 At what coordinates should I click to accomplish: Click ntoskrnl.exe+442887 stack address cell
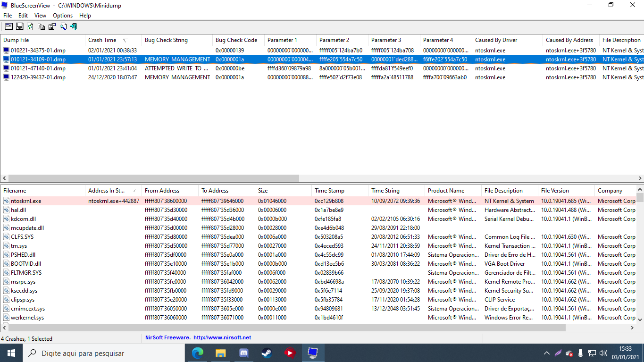pyautogui.click(x=113, y=201)
